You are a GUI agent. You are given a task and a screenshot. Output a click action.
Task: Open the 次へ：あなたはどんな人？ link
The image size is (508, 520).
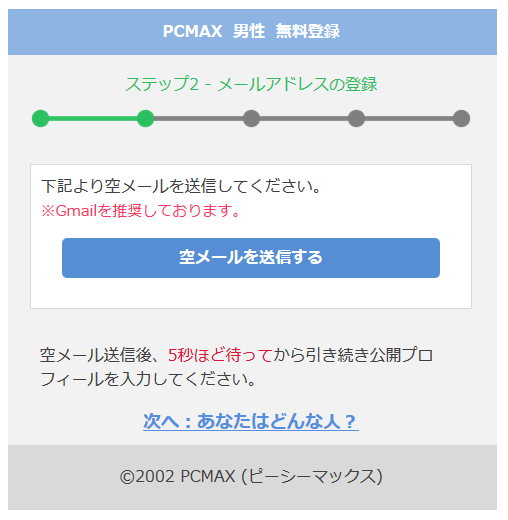251,421
